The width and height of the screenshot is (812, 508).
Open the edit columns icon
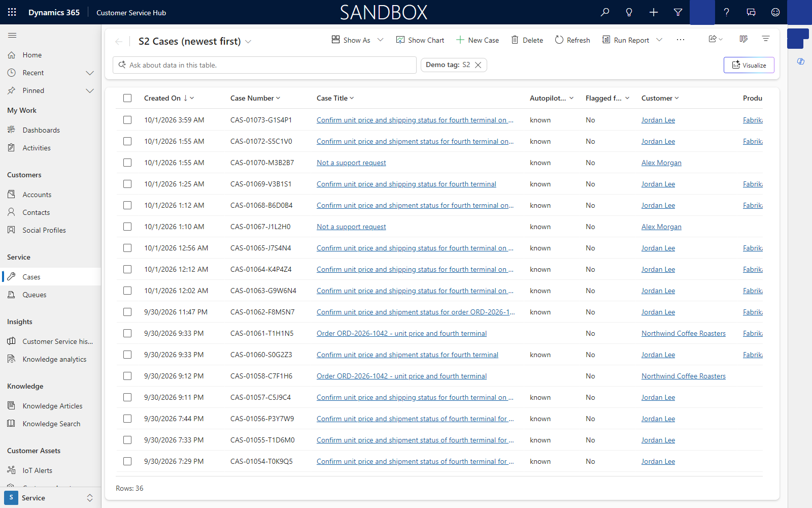click(743, 39)
